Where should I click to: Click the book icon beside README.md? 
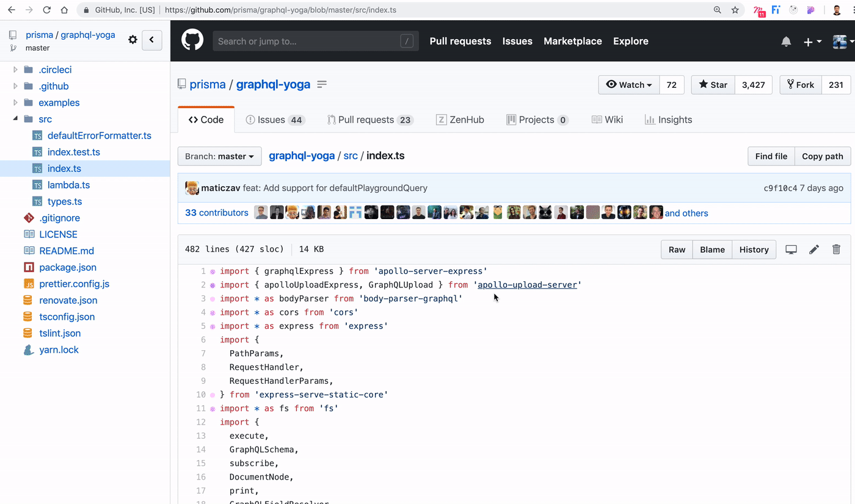coord(29,251)
